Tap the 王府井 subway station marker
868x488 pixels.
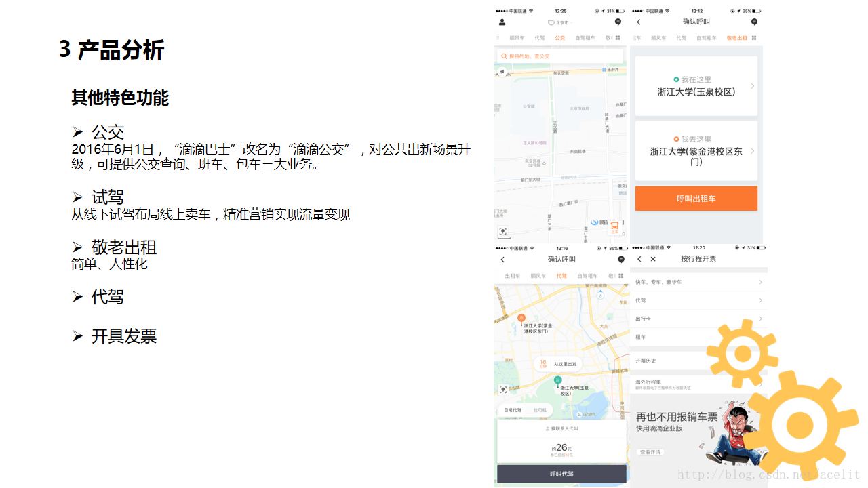(x=612, y=70)
